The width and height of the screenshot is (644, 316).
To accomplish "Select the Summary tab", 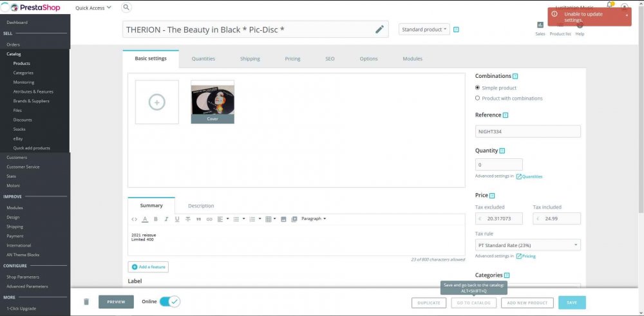I will (151, 205).
